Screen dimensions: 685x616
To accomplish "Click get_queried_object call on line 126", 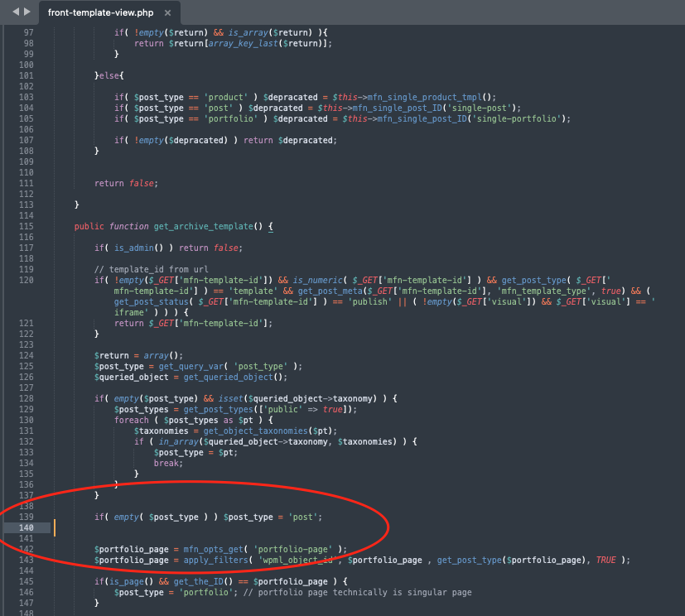I will (x=234, y=377).
